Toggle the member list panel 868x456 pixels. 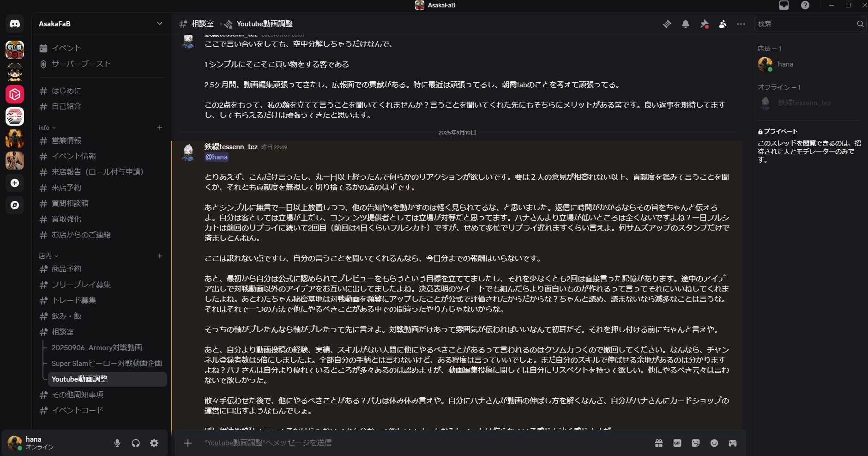point(723,24)
